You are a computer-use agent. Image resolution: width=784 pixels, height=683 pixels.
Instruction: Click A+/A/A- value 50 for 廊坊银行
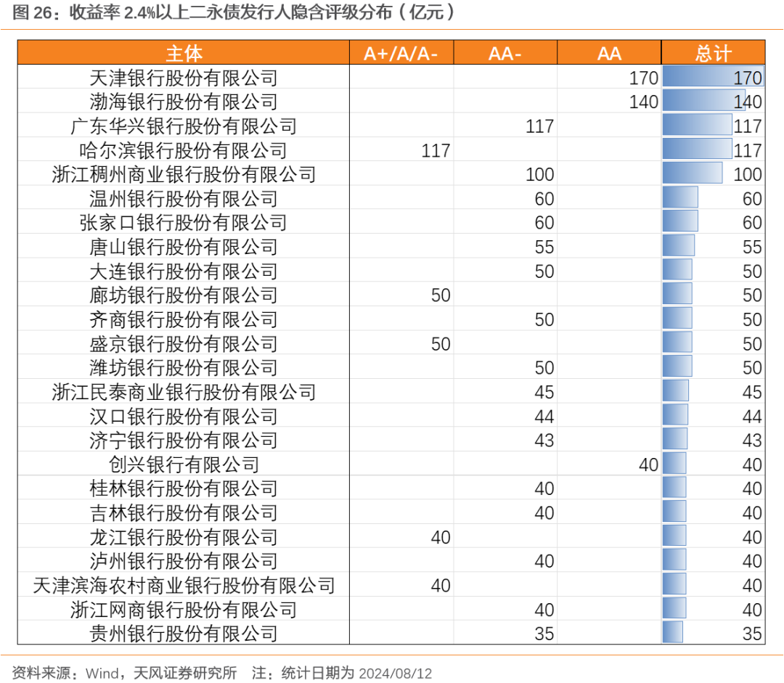441,295
